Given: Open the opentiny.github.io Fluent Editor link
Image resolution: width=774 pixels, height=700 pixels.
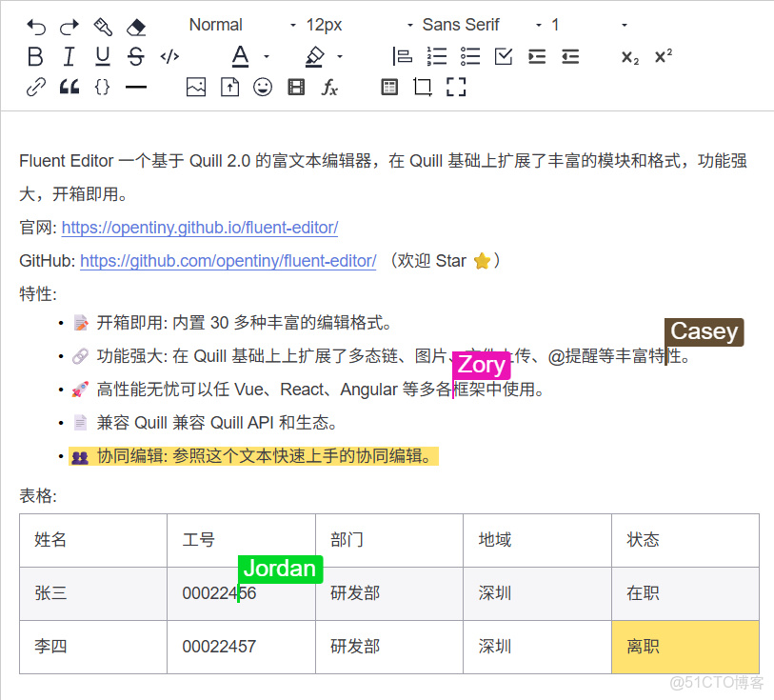Looking at the screenshot, I should tap(199, 228).
